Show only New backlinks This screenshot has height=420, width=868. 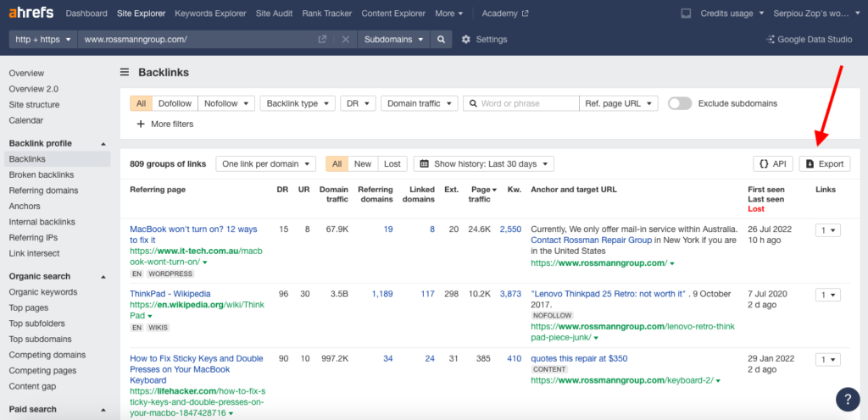click(x=363, y=163)
